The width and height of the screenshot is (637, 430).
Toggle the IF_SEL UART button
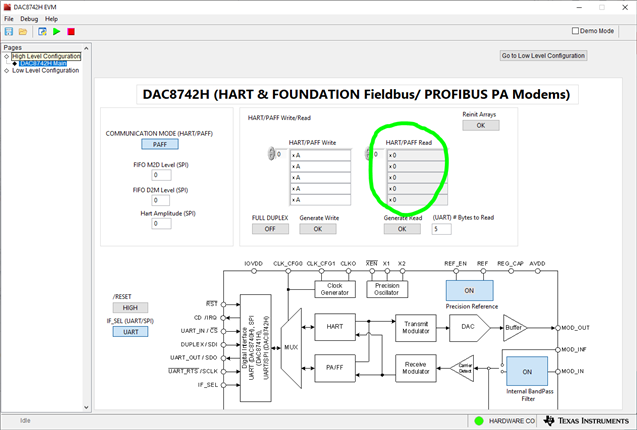click(130, 332)
